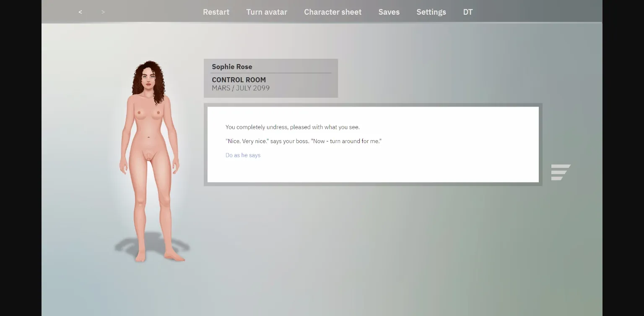Open the striped log icon beside the story panel
Screen dimensions: 644x316
(x=561, y=172)
